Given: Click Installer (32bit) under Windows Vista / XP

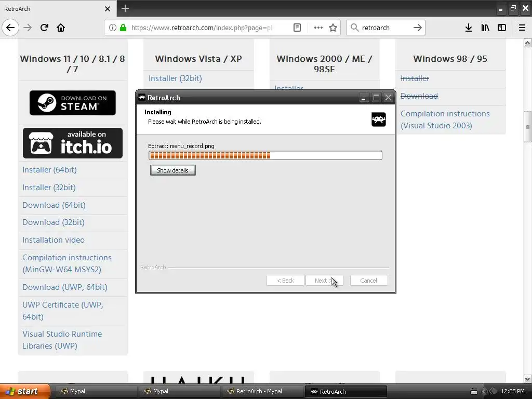Looking at the screenshot, I should 175,78.
